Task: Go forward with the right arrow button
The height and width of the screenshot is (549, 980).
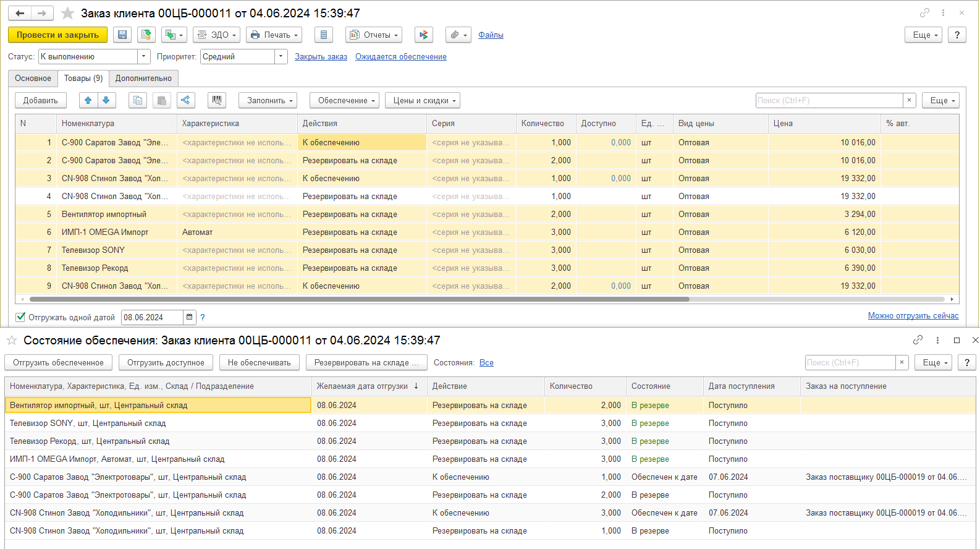Action: coord(42,13)
